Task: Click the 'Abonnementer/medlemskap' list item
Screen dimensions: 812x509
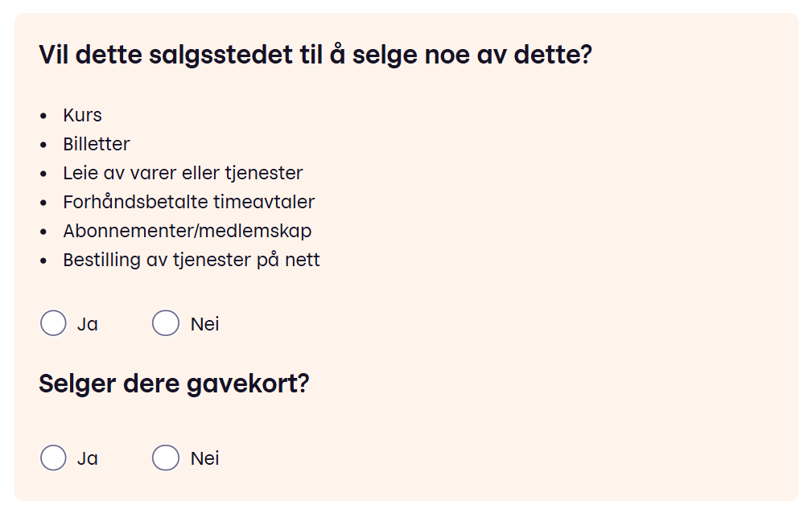Action: pyautogui.click(x=188, y=231)
